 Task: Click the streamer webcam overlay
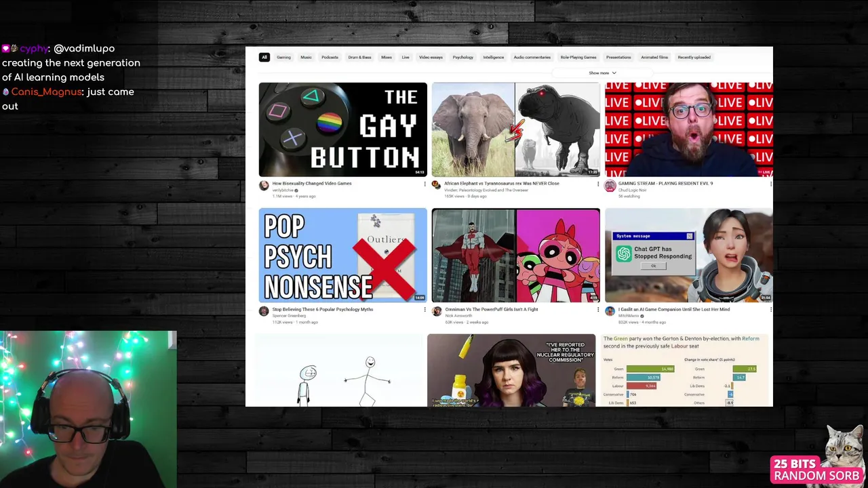click(88, 409)
